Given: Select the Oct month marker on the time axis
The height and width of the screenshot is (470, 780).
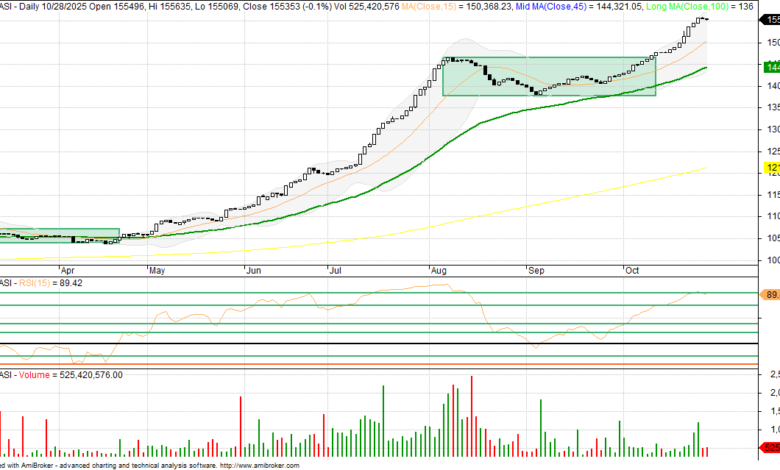Looking at the screenshot, I should [632, 270].
